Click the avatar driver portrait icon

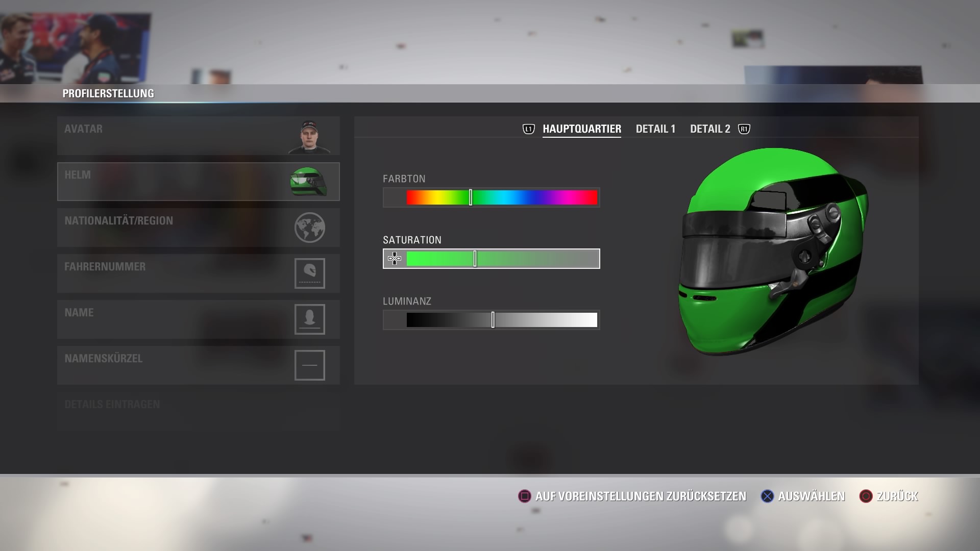[309, 137]
